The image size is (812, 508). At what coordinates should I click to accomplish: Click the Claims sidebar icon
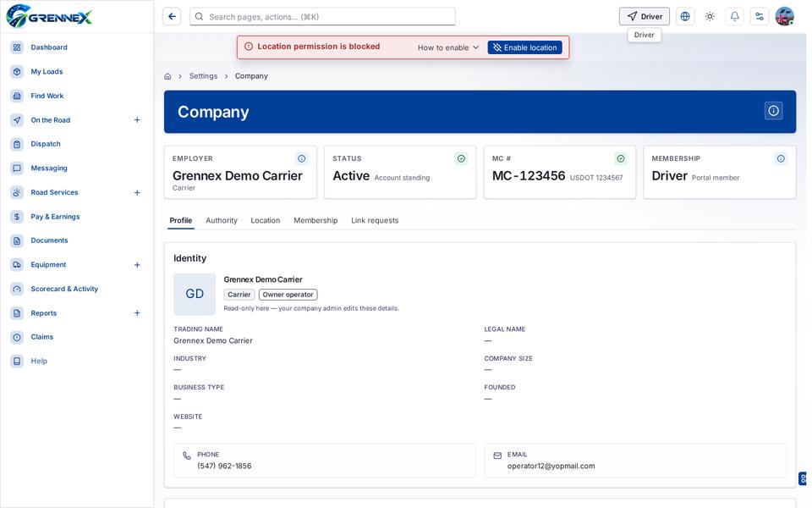[17, 337]
